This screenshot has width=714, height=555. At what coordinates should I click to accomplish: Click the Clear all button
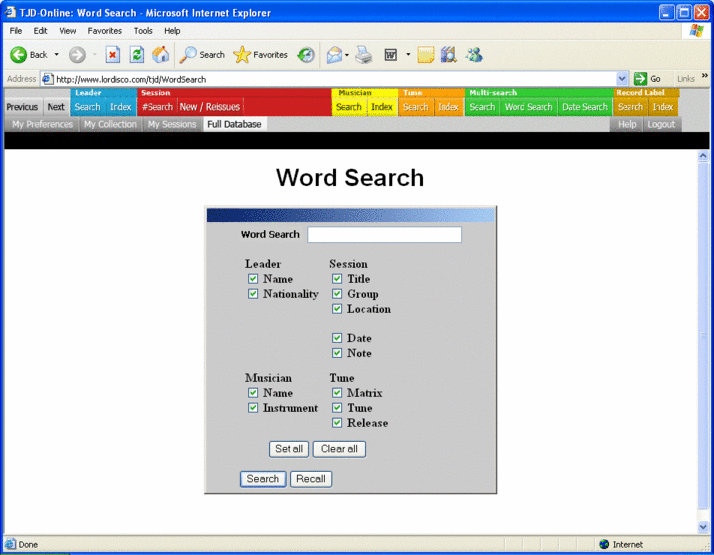coord(339,449)
